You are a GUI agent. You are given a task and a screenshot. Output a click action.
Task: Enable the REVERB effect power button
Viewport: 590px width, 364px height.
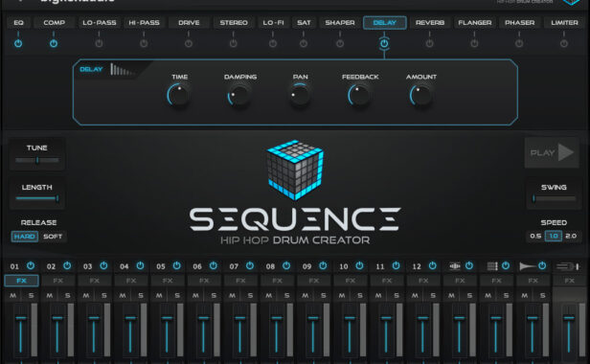[429, 43]
